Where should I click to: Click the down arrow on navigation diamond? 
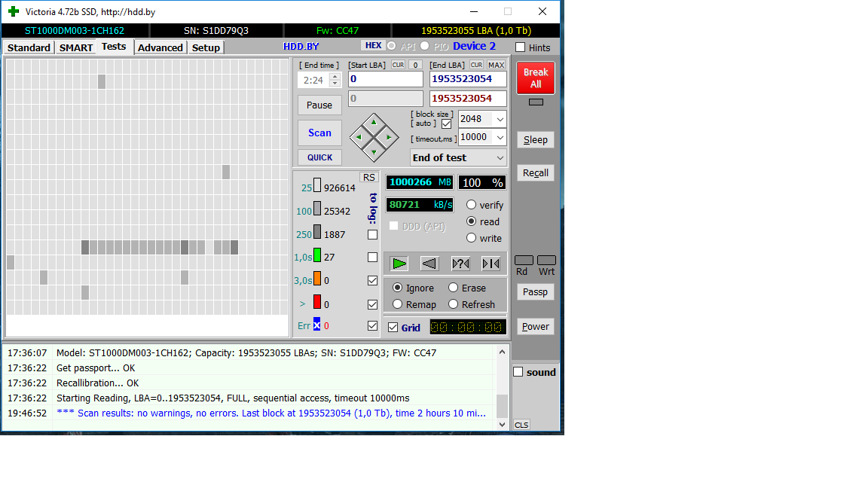click(x=374, y=151)
